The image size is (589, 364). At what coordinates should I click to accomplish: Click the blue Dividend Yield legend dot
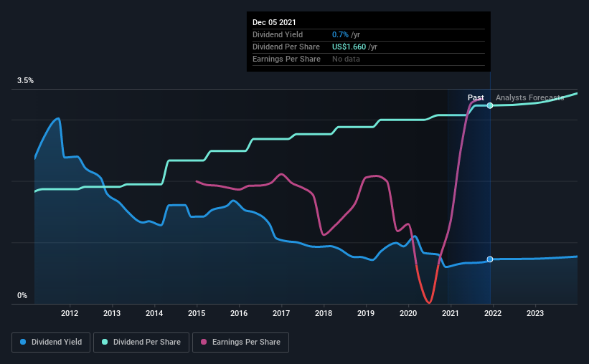click(23, 342)
